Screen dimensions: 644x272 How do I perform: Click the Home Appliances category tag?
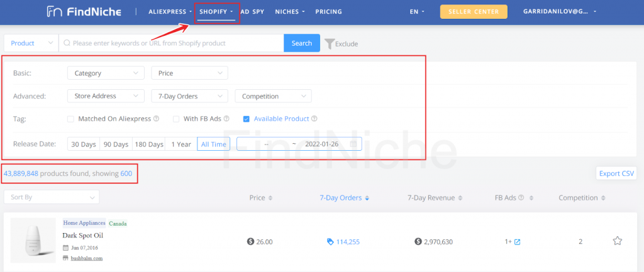click(x=84, y=223)
